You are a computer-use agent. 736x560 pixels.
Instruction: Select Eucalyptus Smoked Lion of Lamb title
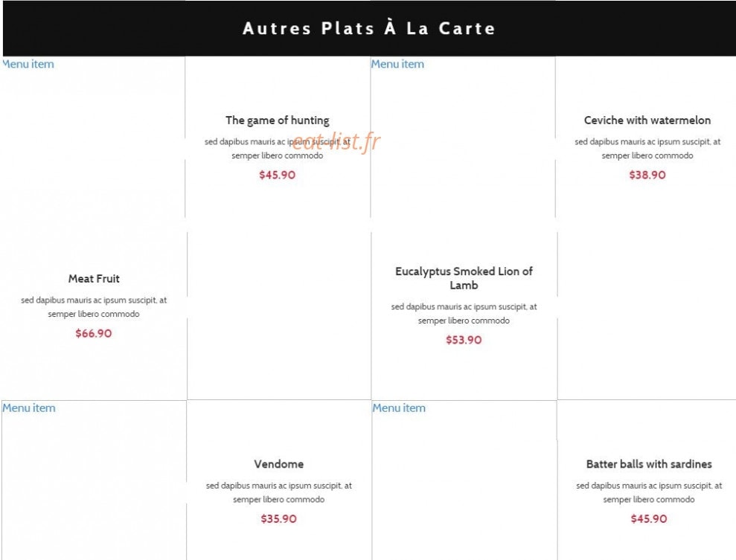pyautogui.click(x=464, y=278)
